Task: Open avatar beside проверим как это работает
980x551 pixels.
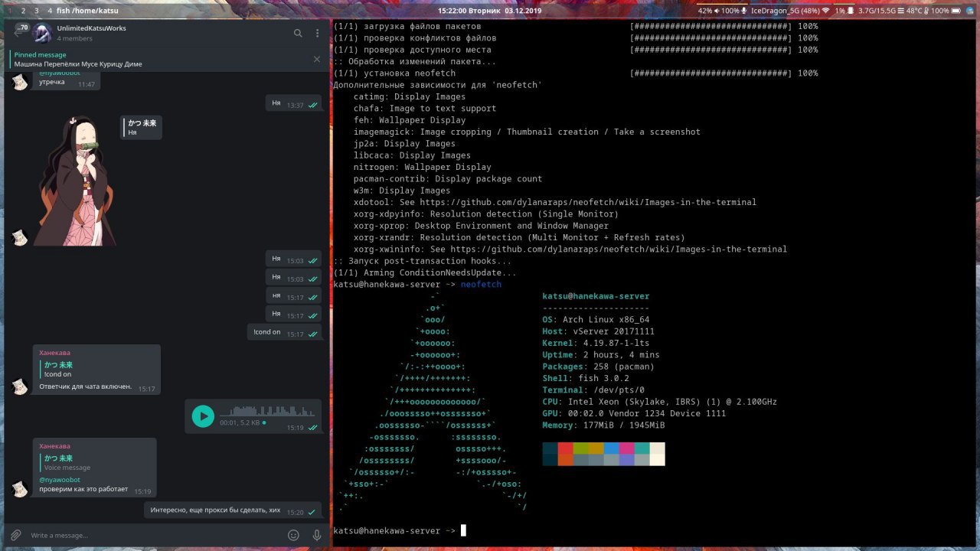Action: coord(21,488)
